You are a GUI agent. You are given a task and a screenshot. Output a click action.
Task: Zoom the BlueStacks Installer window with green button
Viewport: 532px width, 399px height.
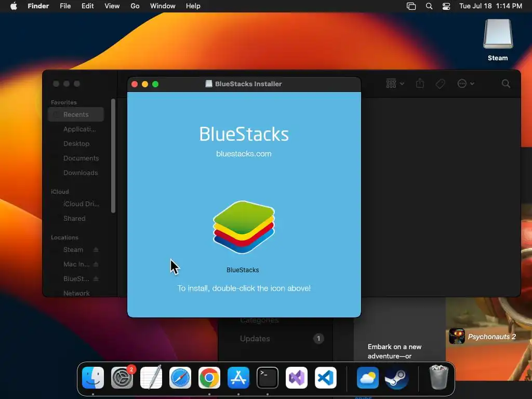(155, 84)
